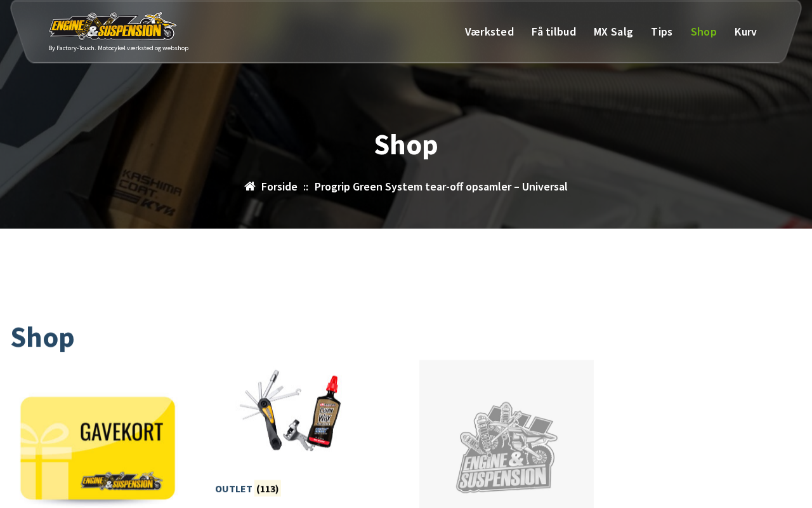This screenshot has width=812, height=508.
Task: Click the dark blue Shop section heading
Action: (x=43, y=337)
